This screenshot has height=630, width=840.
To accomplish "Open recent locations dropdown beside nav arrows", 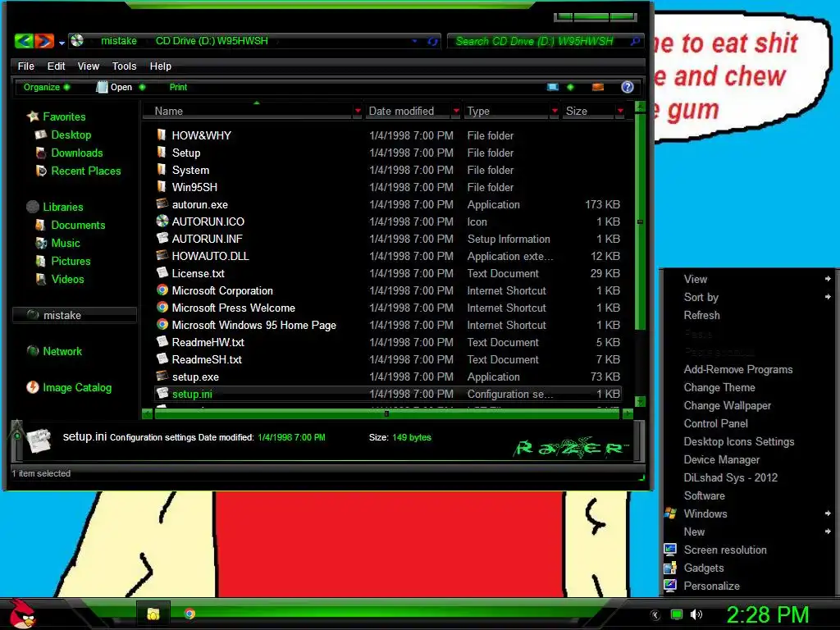I will point(62,43).
